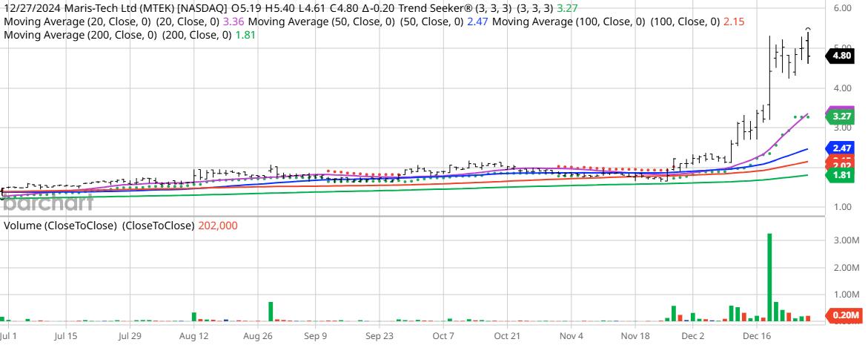Click the Jul 1 date label

coord(8,335)
